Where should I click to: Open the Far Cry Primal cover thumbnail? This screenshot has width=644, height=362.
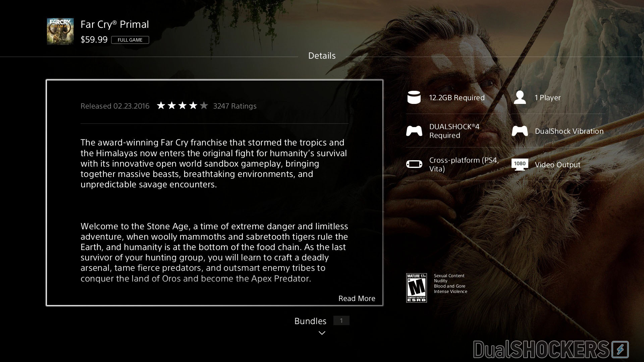point(60,32)
